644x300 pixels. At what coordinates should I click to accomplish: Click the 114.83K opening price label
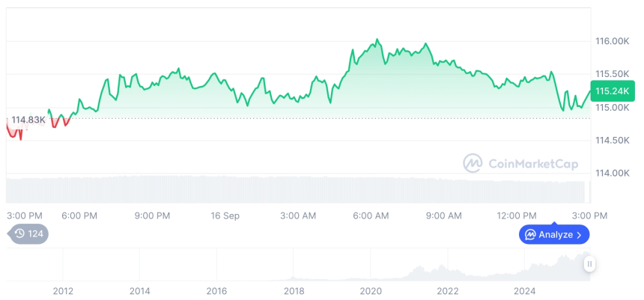point(28,120)
